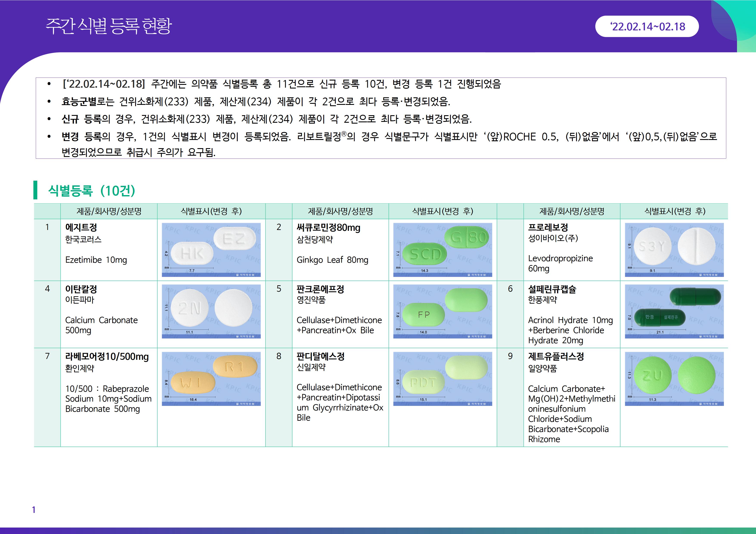Click the 설페린큐캡슐 green capsule image
This screenshot has width=756, height=534.
(x=674, y=311)
